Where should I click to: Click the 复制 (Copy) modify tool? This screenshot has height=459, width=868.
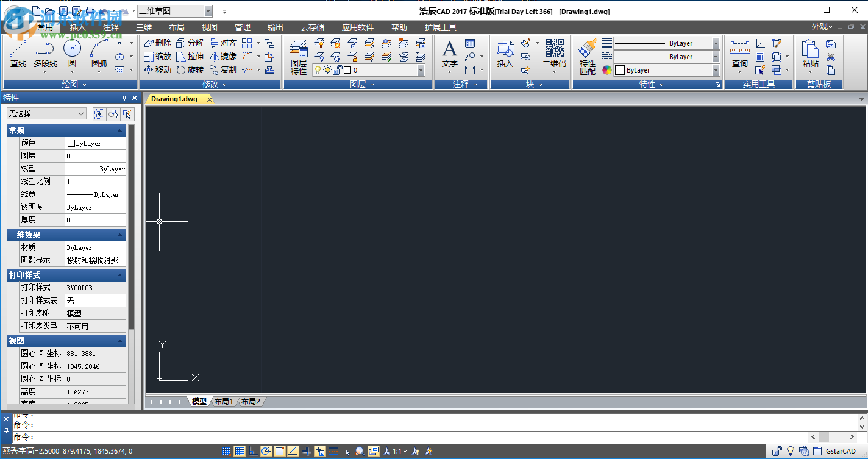tap(222, 69)
